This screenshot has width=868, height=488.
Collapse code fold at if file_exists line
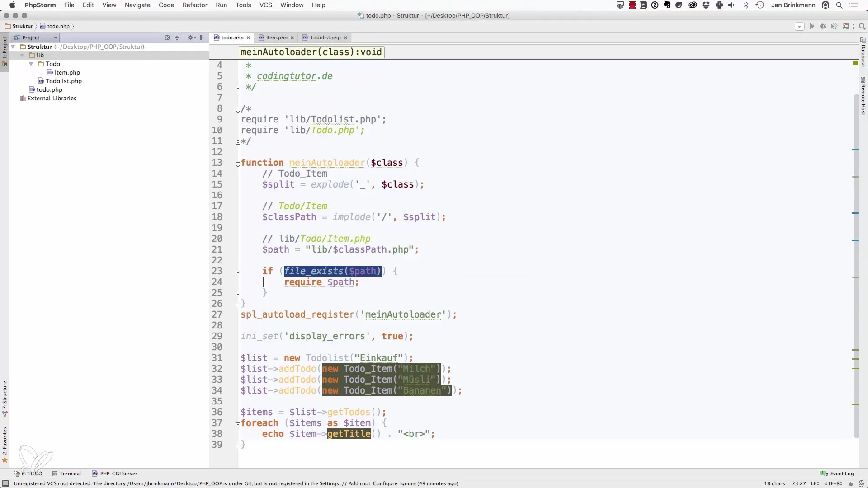tap(238, 272)
